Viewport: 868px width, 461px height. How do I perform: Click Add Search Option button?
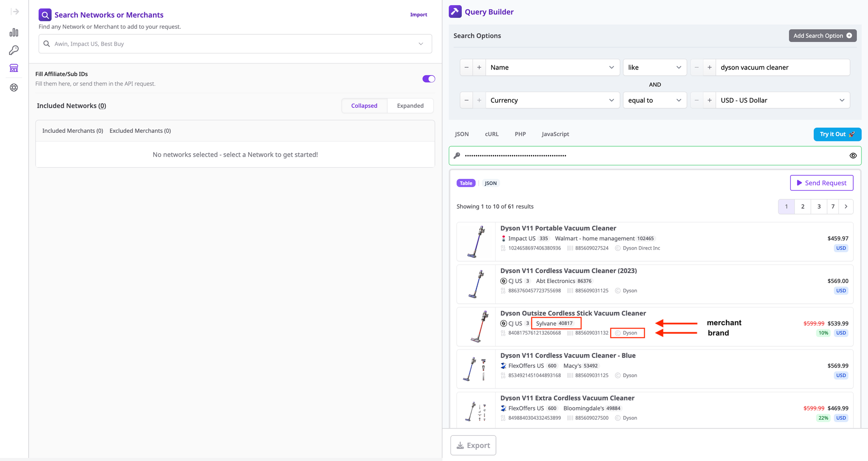822,36
